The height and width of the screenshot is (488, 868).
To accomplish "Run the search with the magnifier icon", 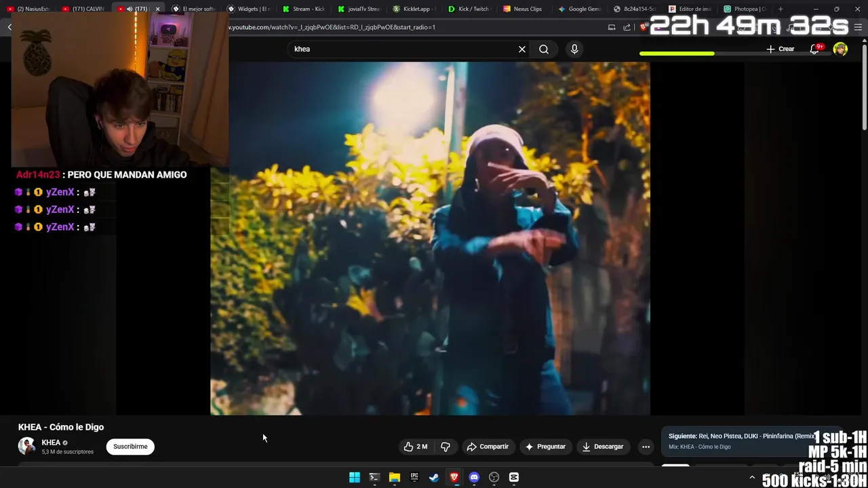I will [x=544, y=49].
